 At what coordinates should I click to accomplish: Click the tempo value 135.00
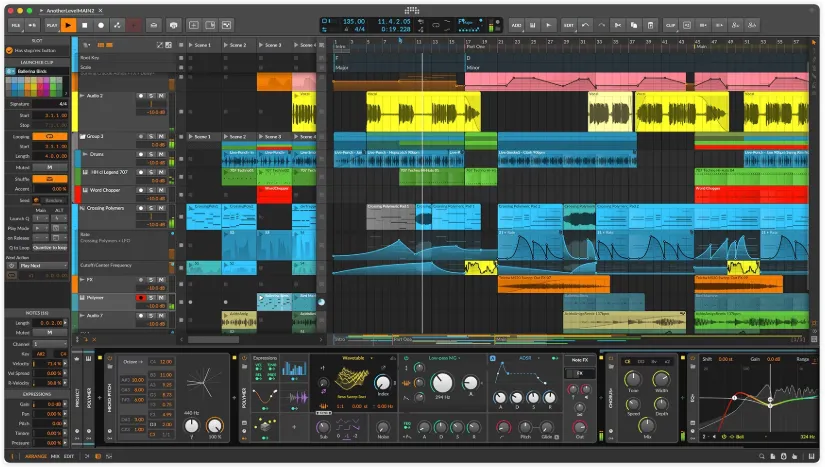click(x=354, y=22)
